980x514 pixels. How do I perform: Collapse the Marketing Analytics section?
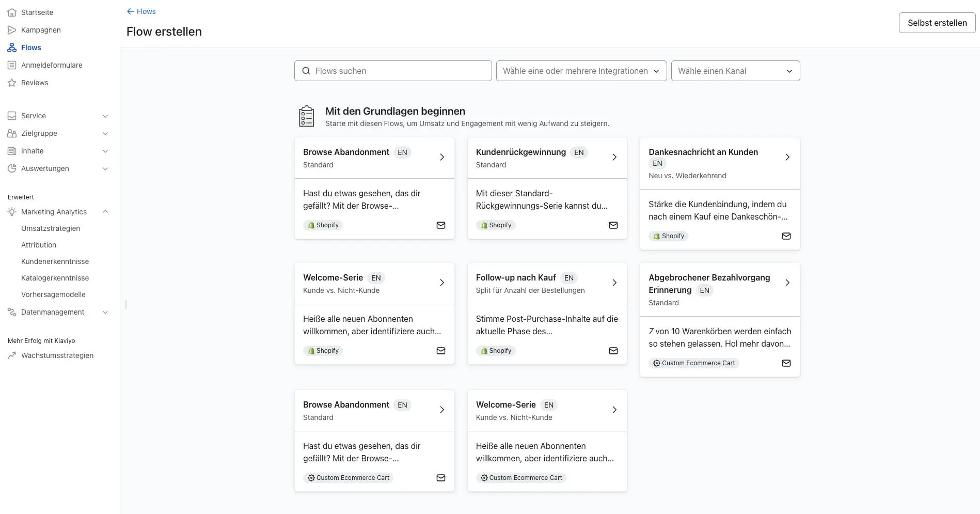click(x=105, y=212)
